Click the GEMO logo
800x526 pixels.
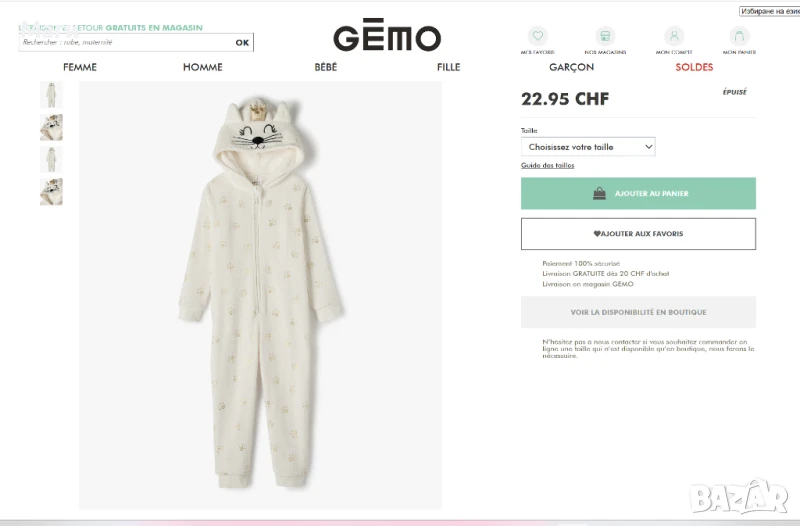click(386, 38)
